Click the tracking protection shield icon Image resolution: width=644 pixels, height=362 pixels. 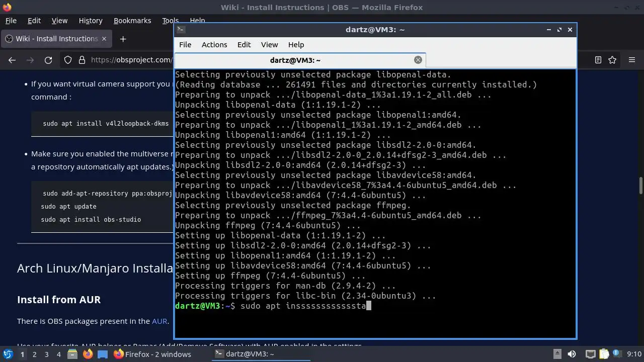68,60
